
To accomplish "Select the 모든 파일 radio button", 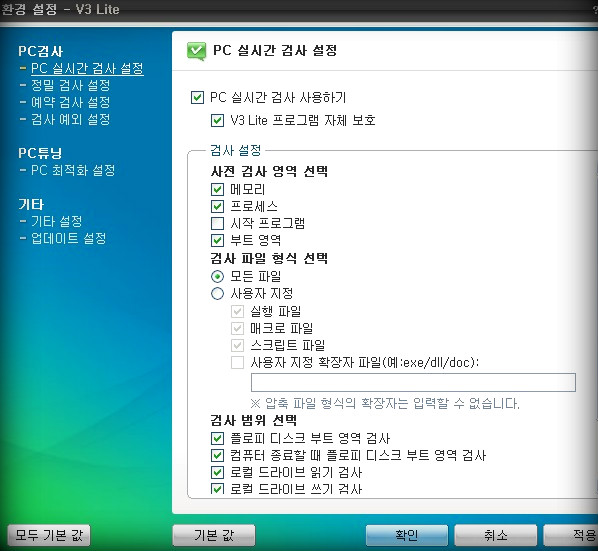I will coord(217,276).
